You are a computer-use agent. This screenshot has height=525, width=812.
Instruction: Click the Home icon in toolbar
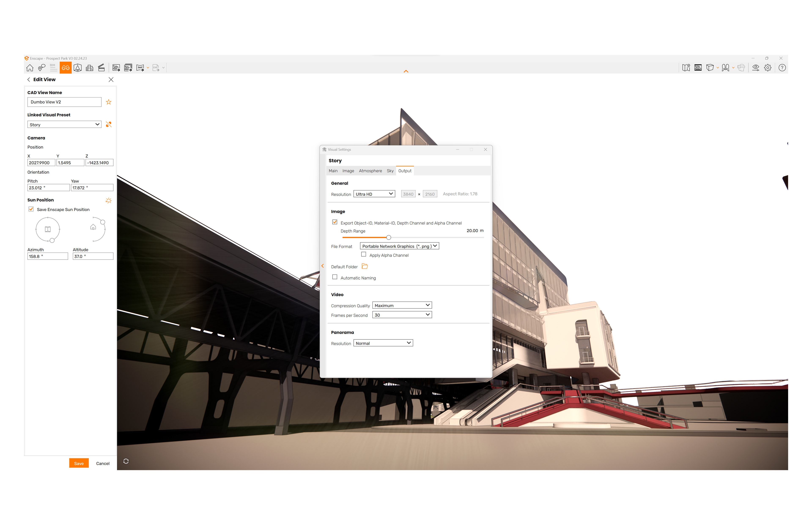click(30, 68)
